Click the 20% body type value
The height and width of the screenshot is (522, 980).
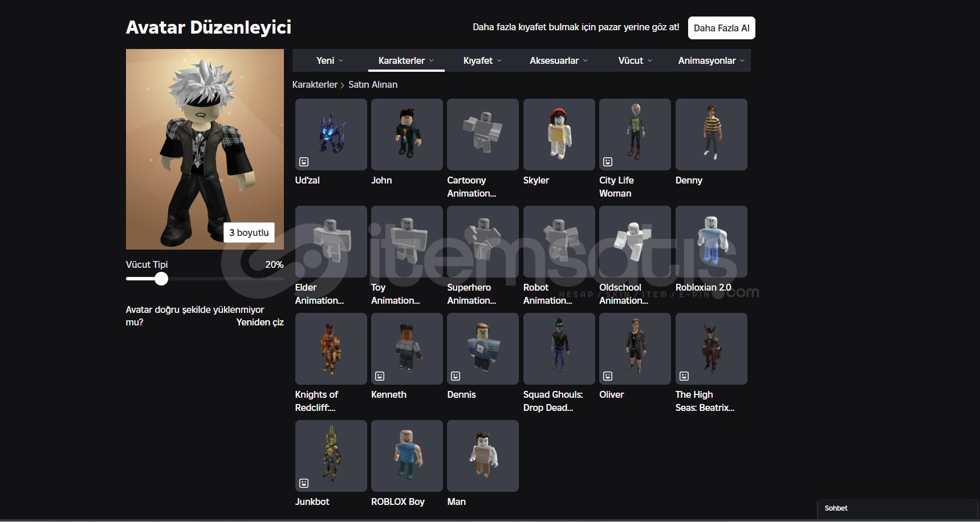[274, 264]
